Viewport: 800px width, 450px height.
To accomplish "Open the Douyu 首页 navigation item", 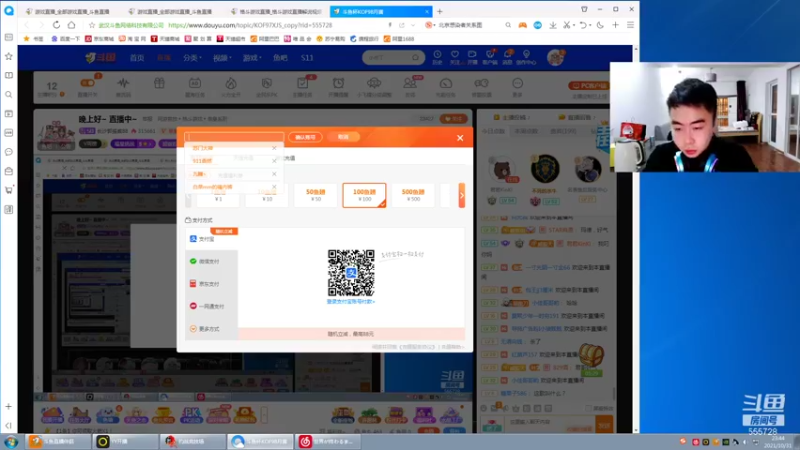I will (137, 58).
